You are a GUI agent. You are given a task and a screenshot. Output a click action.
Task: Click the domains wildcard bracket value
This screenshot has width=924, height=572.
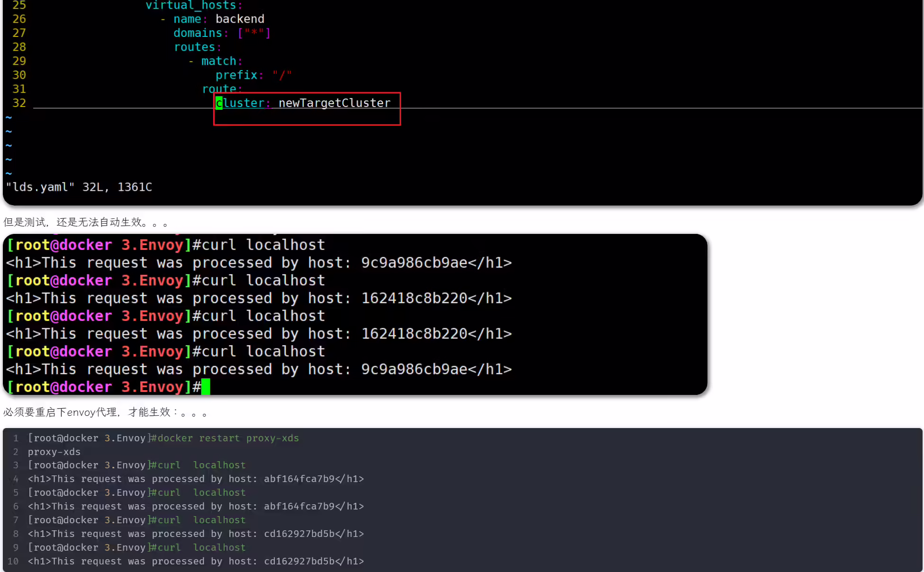[x=254, y=33]
